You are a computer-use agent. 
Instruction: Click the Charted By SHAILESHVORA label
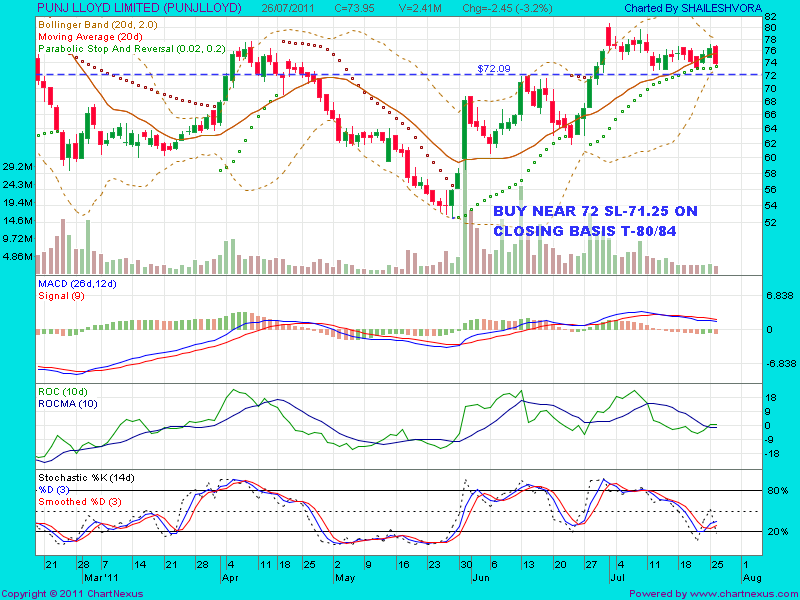693,8
